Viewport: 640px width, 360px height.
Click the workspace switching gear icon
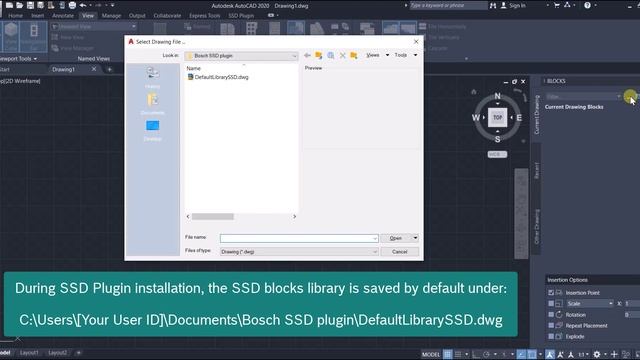pos(597,354)
